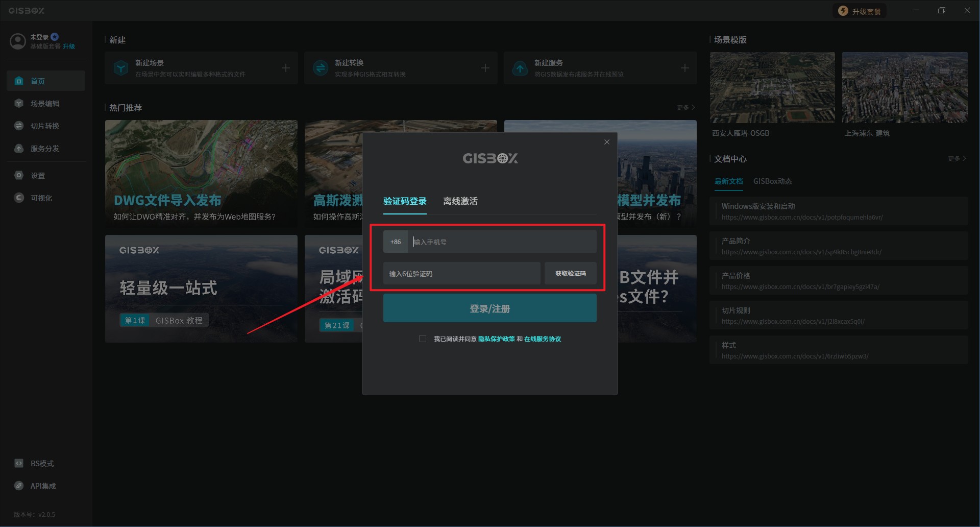Open the 隐私保护政策 link
The width and height of the screenshot is (980, 527).
click(x=496, y=339)
